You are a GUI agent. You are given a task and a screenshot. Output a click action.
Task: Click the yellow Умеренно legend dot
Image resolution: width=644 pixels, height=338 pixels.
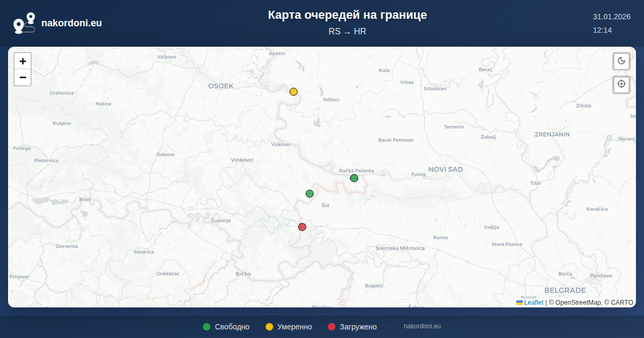[269, 327]
